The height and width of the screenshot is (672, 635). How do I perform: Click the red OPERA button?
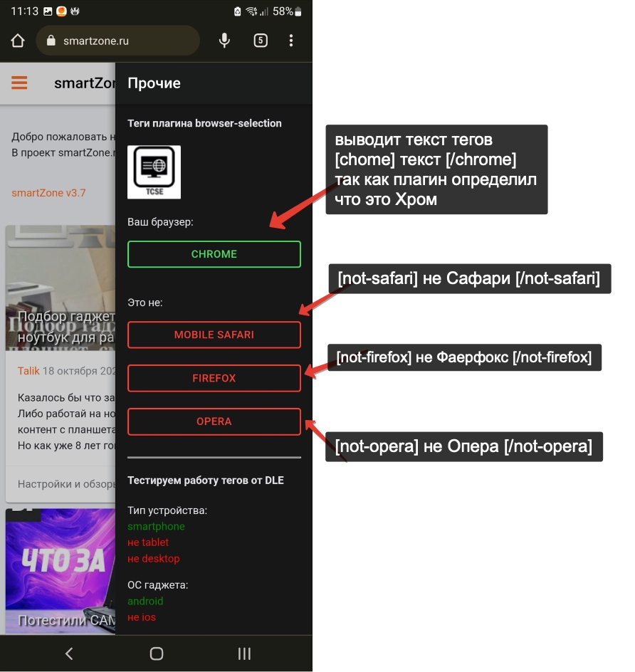point(214,421)
